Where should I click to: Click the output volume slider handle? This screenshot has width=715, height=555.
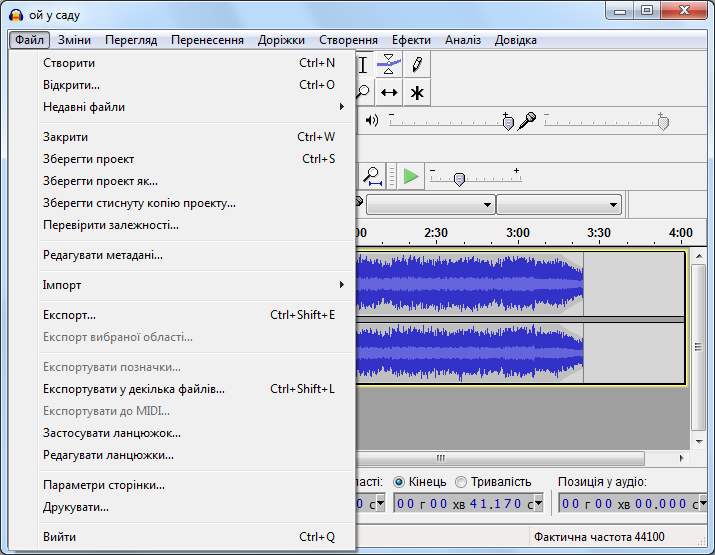pos(508,123)
